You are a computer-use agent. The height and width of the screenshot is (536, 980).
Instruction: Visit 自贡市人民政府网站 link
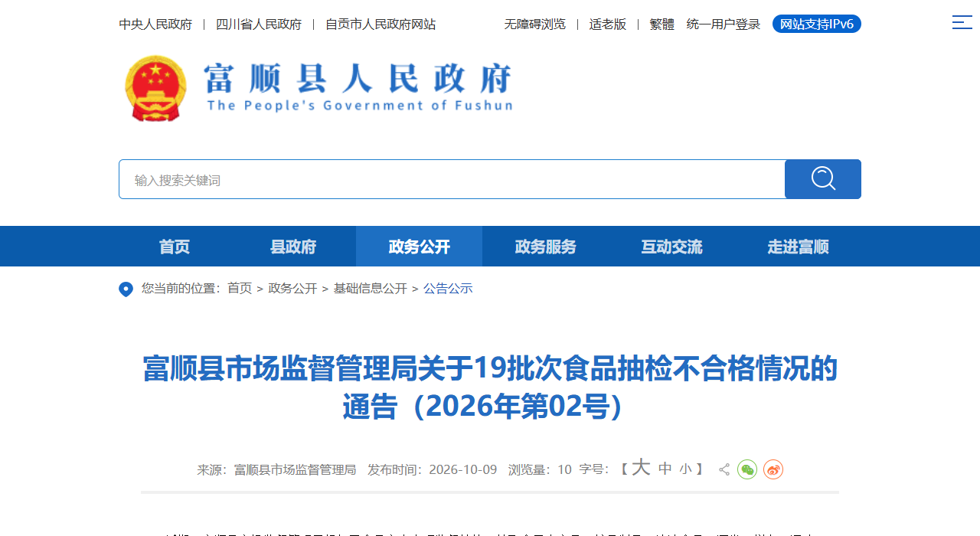(381, 25)
